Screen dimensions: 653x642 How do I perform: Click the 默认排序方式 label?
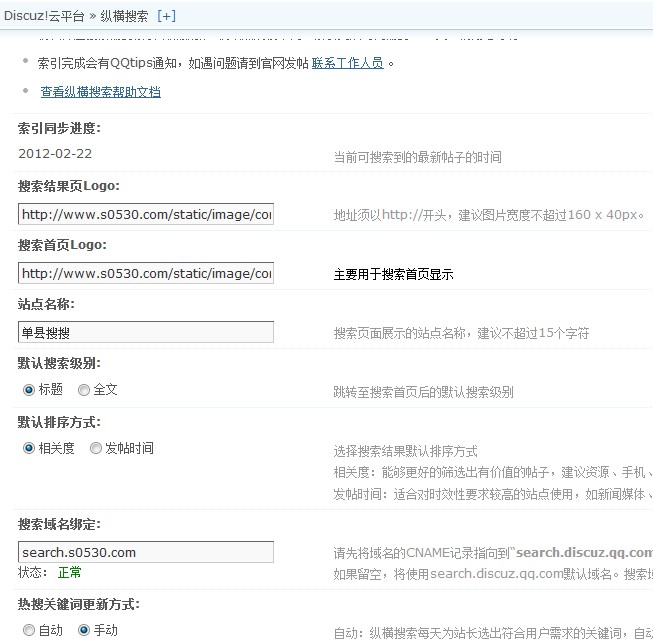[59, 422]
